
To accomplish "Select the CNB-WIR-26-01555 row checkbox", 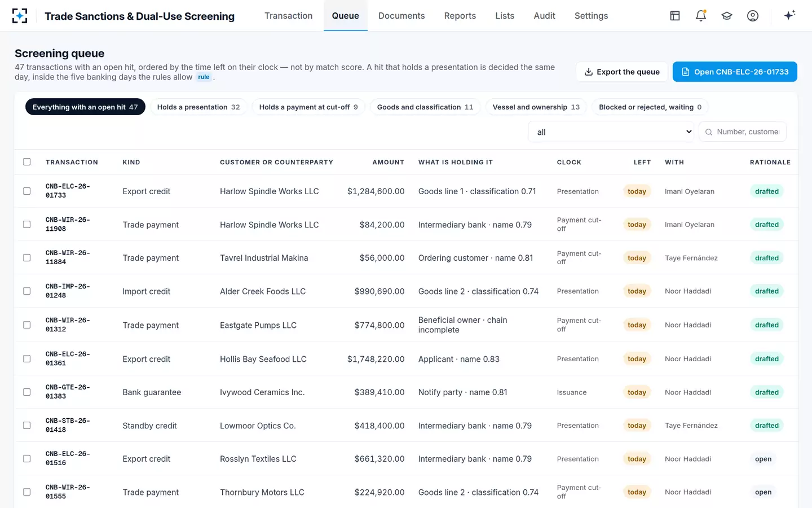I will 27,492.
